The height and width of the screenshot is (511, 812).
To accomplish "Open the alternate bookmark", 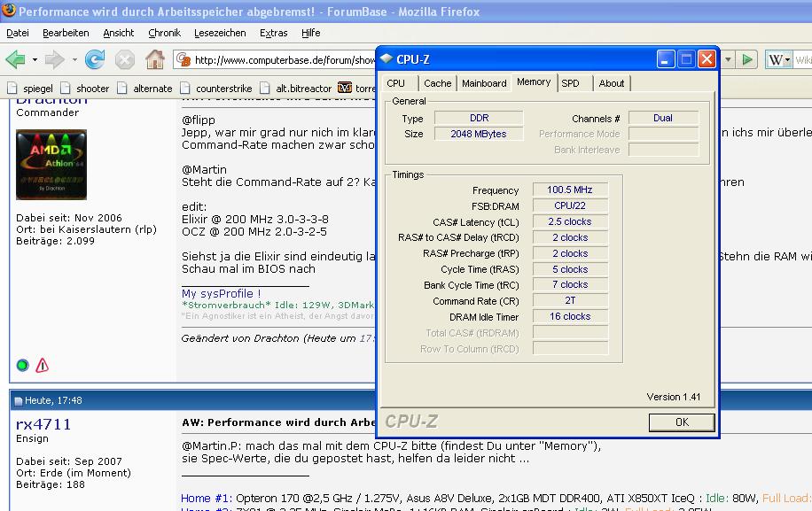I will (x=145, y=88).
